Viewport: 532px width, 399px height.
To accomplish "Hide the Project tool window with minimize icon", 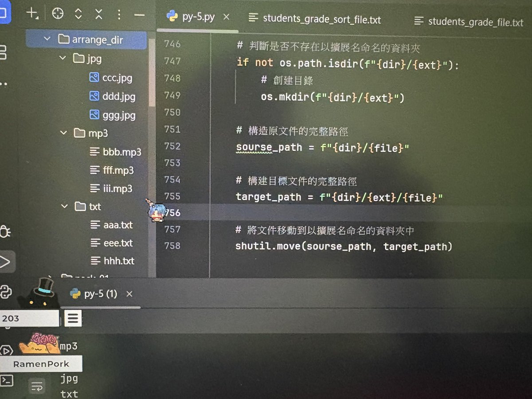I will pyautogui.click(x=139, y=15).
